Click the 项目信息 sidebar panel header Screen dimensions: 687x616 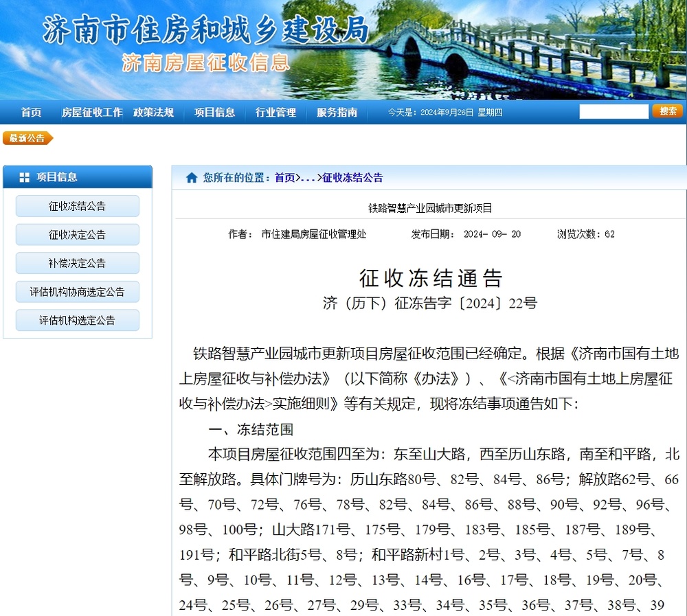tap(78, 177)
